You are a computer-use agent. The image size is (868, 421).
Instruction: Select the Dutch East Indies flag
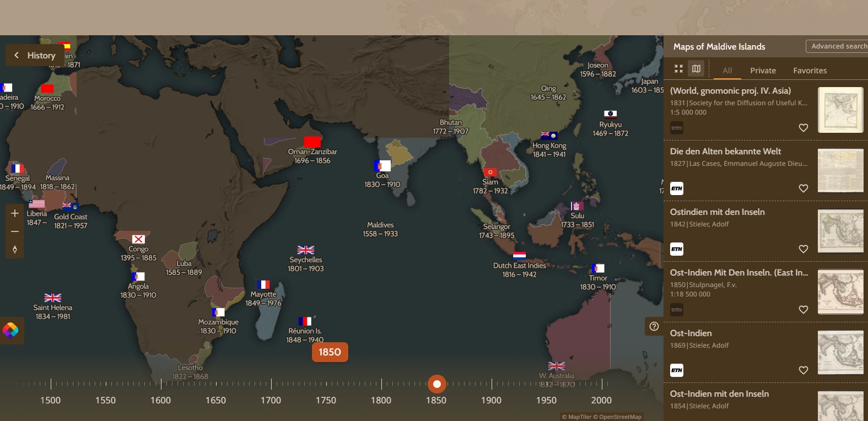click(519, 256)
